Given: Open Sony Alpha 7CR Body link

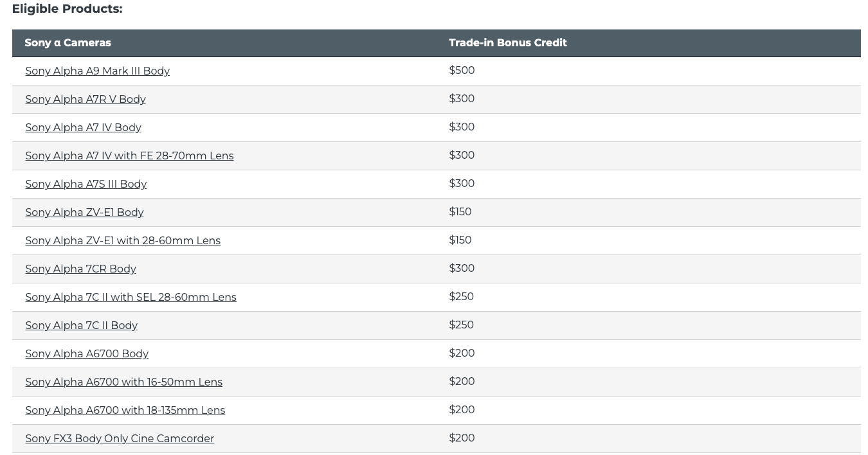Looking at the screenshot, I should 80,269.
